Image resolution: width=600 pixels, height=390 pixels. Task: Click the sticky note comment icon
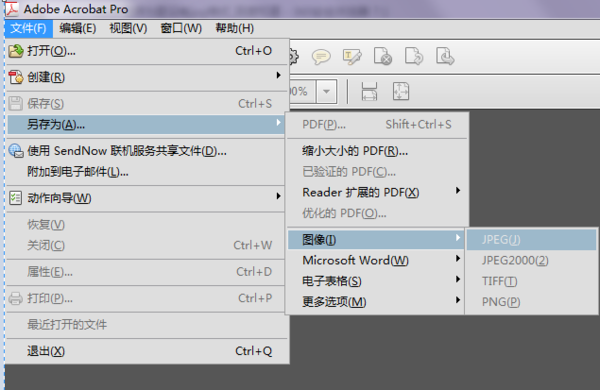pyautogui.click(x=321, y=57)
